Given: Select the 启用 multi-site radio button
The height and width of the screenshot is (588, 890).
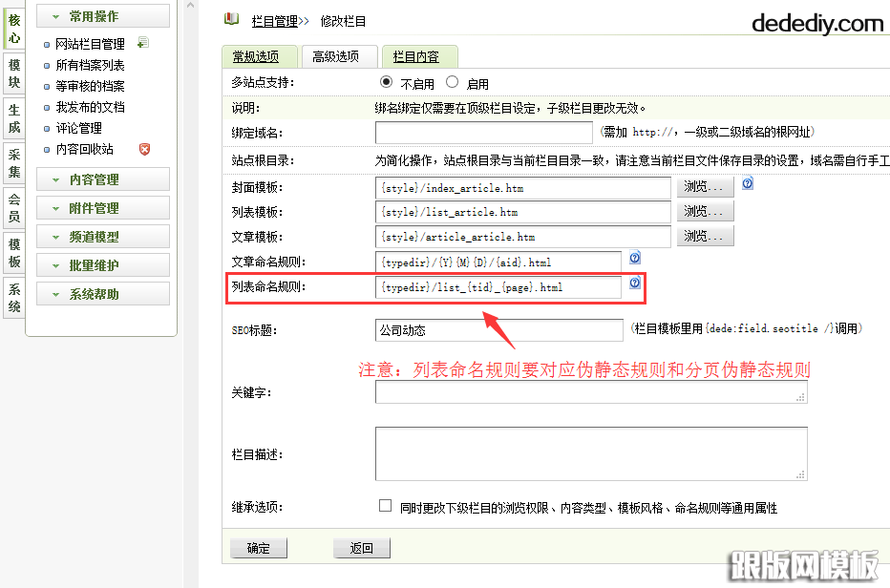Looking at the screenshot, I should click(x=453, y=82).
